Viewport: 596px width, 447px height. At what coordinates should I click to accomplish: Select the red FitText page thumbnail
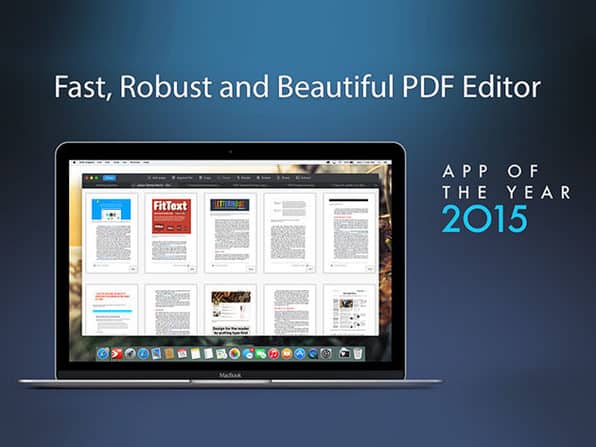pyautogui.click(x=171, y=233)
